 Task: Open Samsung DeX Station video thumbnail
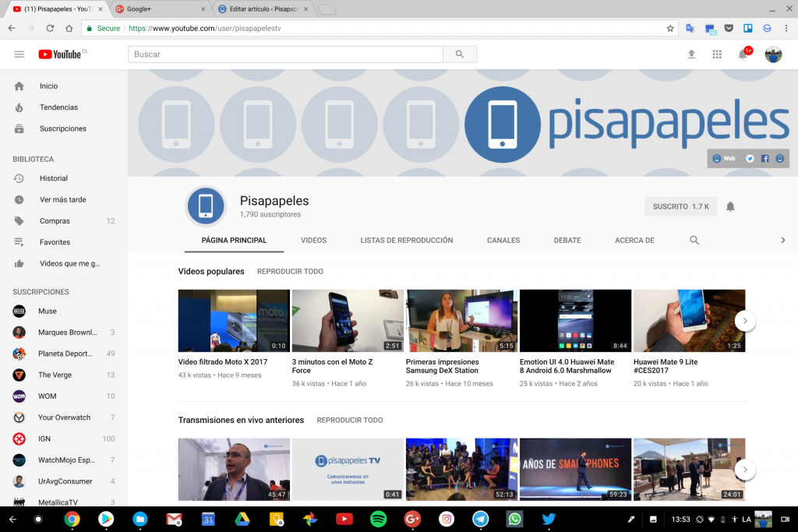pyautogui.click(x=461, y=321)
